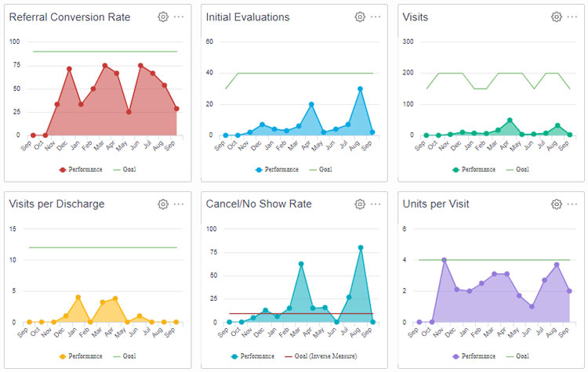Open ellipsis menu on Cancel/No Show Rate card
The width and height of the screenshot is (588, 372).
point(376,204)
